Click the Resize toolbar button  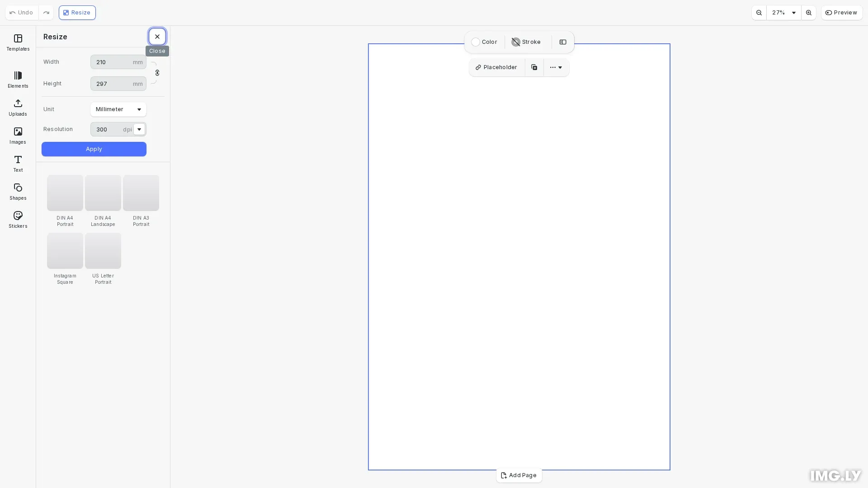(x=77, y=12)
